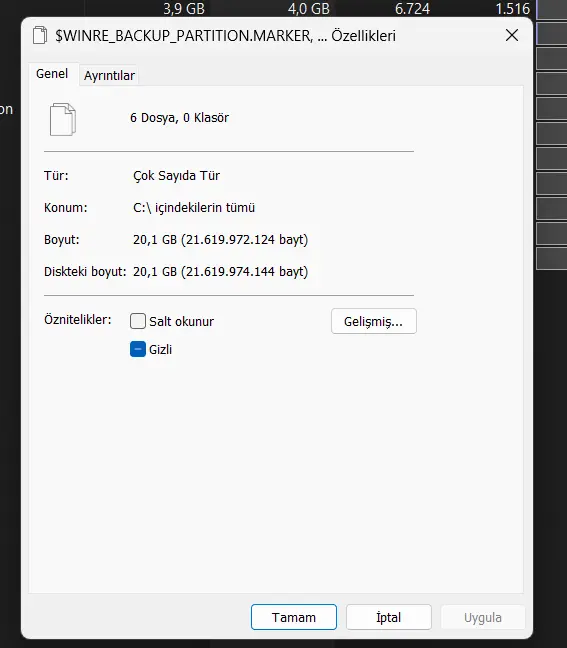The height and width of the screenshot is (648, 567).
Task: Click the 6.724 value in background window
Action: pos(412,8)
